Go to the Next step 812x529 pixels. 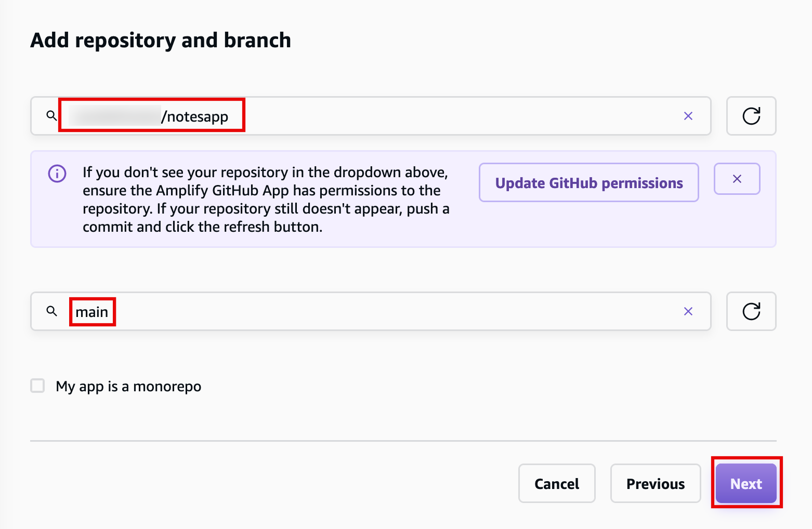click(x=746, y=483)
